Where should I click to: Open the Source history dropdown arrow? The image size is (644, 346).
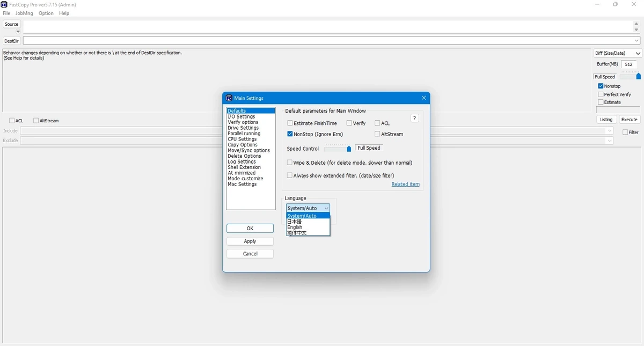point(18,32)
